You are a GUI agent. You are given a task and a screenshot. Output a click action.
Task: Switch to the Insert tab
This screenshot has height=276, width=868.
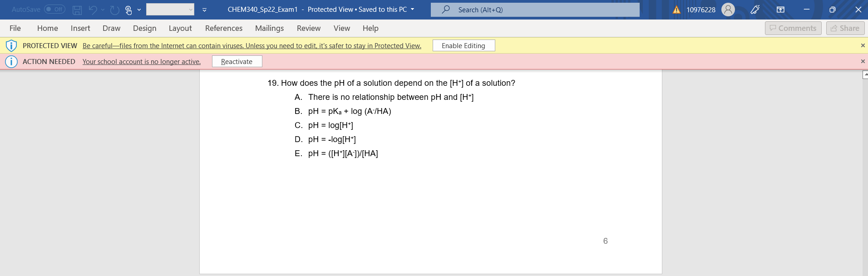(x=80, y=28)
